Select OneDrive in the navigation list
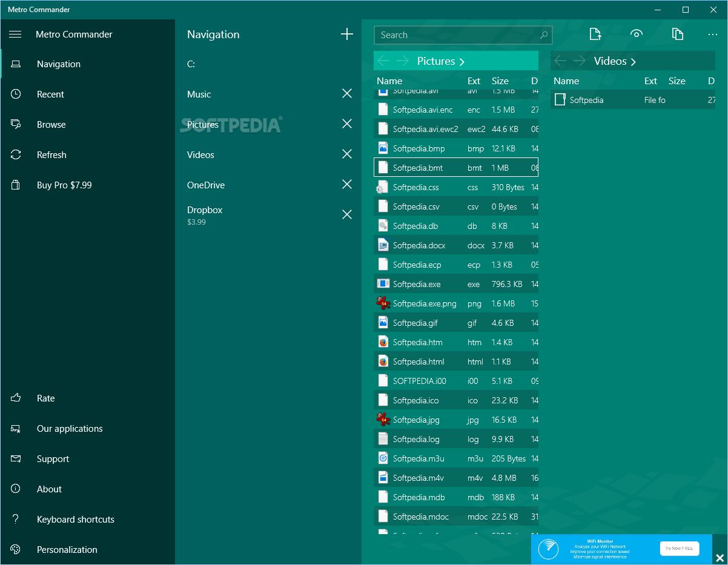This screenshot has height=565, width=728. coord(206,185)
